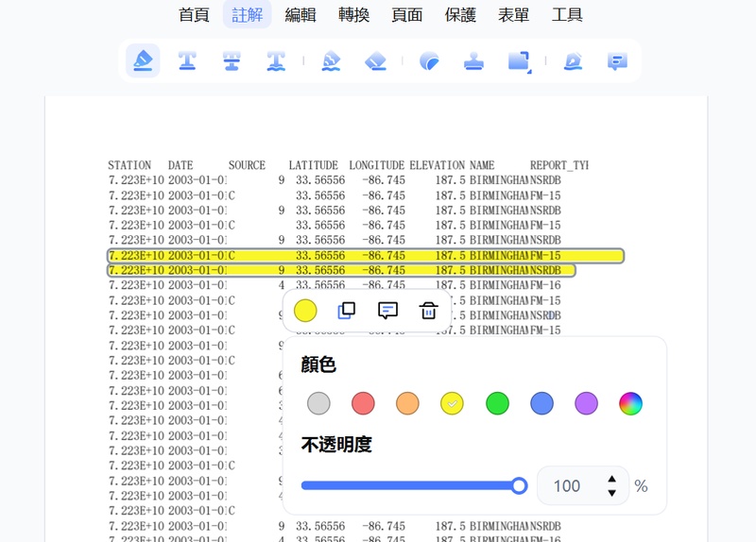
Task: Click the SOURCE column header text
Action: [247, 165]
